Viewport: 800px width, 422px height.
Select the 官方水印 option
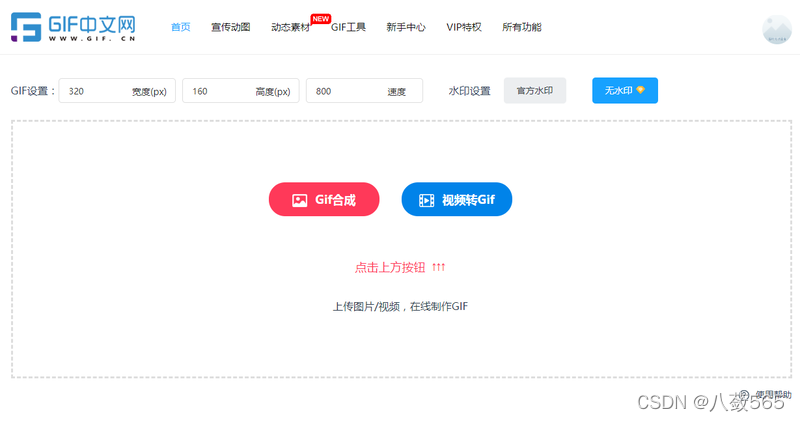point(535,90)
